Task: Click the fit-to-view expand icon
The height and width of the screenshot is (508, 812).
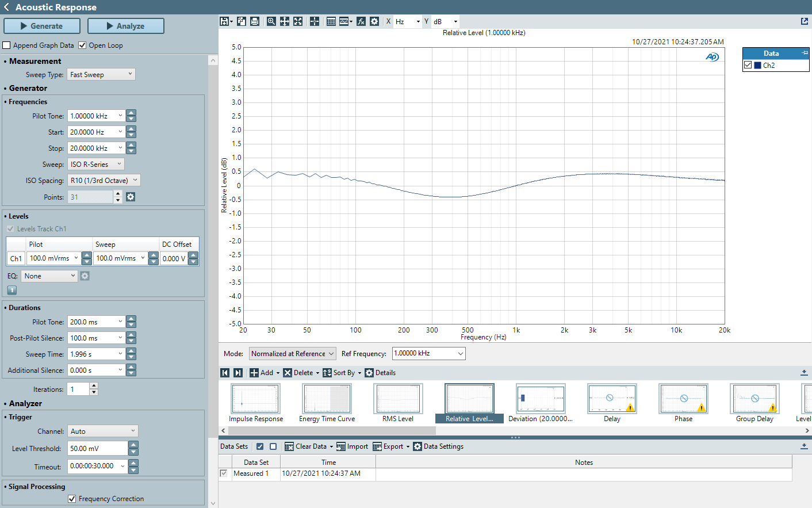Action: click(x=298, y=21)
